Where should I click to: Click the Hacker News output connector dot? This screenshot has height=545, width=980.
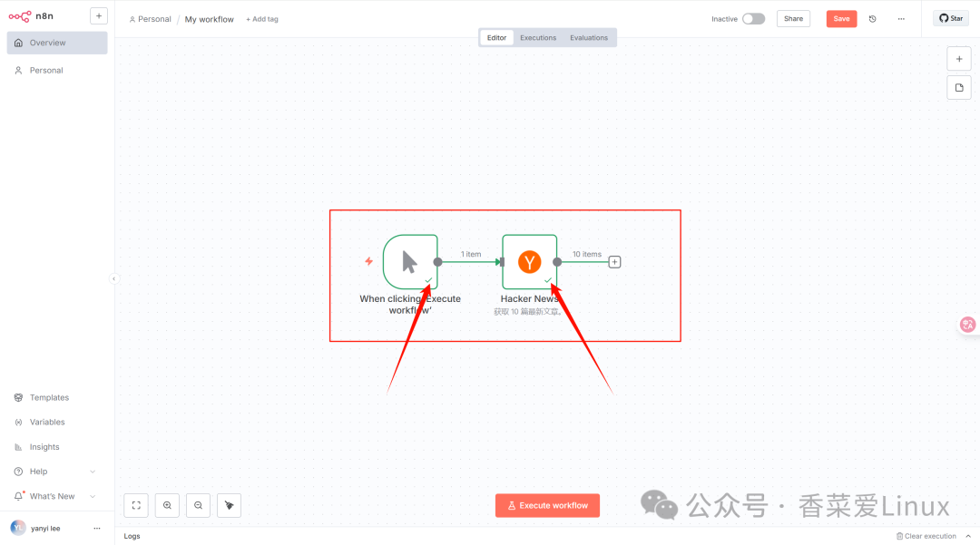(x=557, y=262)
